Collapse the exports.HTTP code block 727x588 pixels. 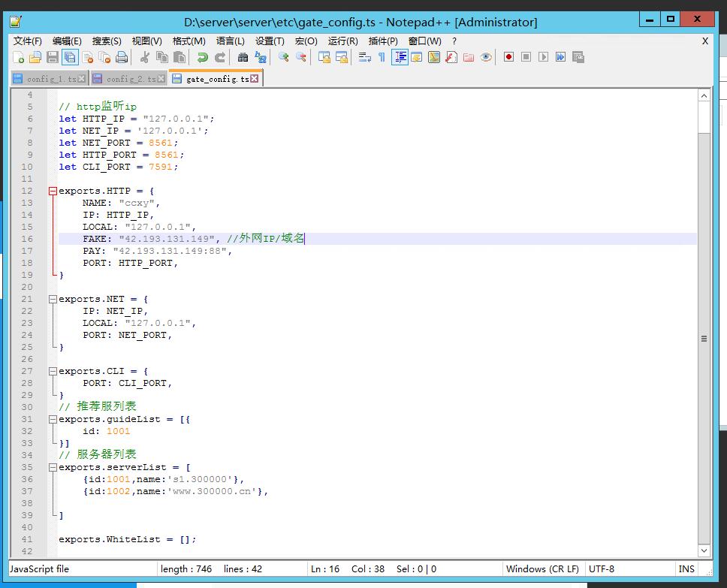53,191
